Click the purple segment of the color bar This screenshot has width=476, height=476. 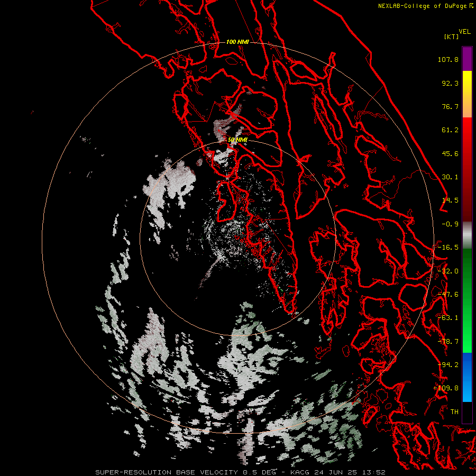467,59
